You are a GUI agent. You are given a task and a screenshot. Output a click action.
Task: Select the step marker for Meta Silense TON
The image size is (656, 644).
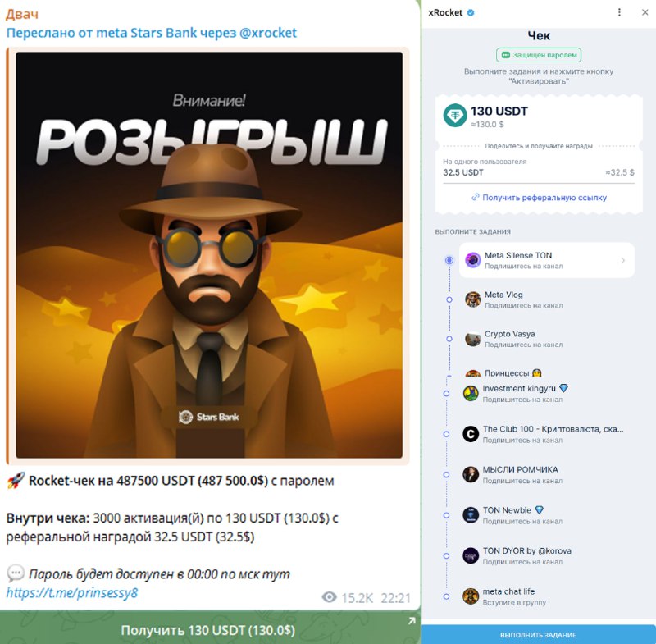tap(449, 260)
